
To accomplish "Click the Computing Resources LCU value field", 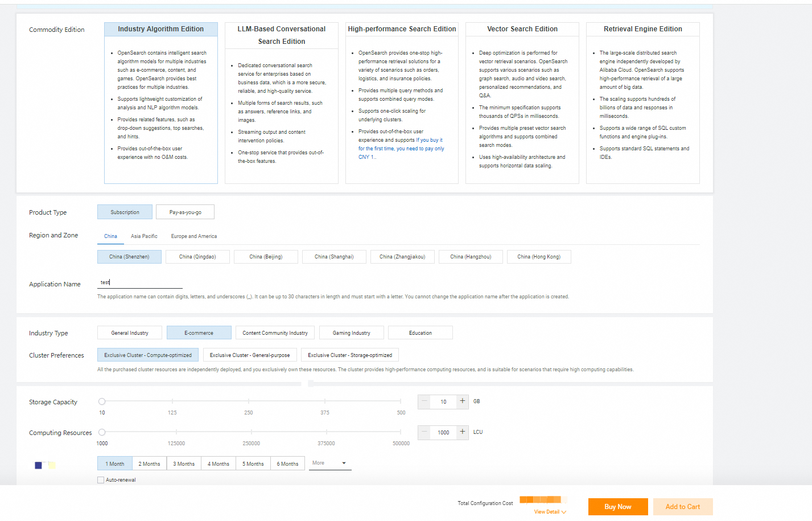I will 443,433.
